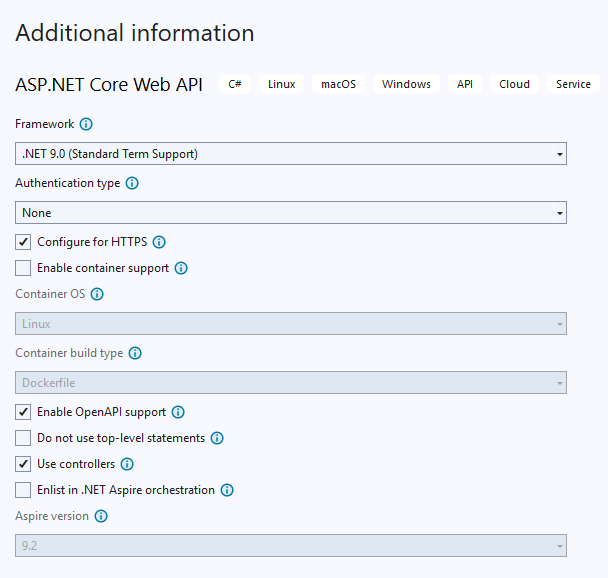Toggle Enable OpenAPI support checkbox
Image resolution: width=608 pixels, height=578 pixels.
(23, 412)
